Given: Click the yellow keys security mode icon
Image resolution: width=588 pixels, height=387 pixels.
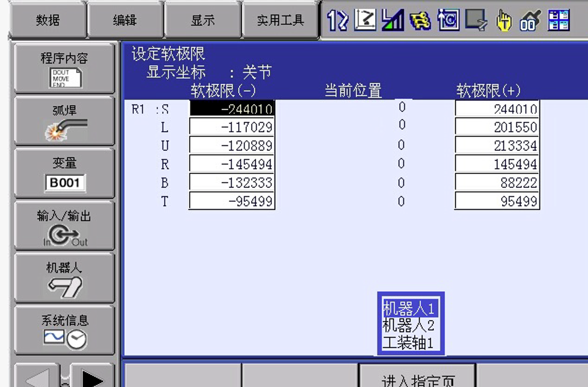Looking at the screenshot, I should coord(421,21).
